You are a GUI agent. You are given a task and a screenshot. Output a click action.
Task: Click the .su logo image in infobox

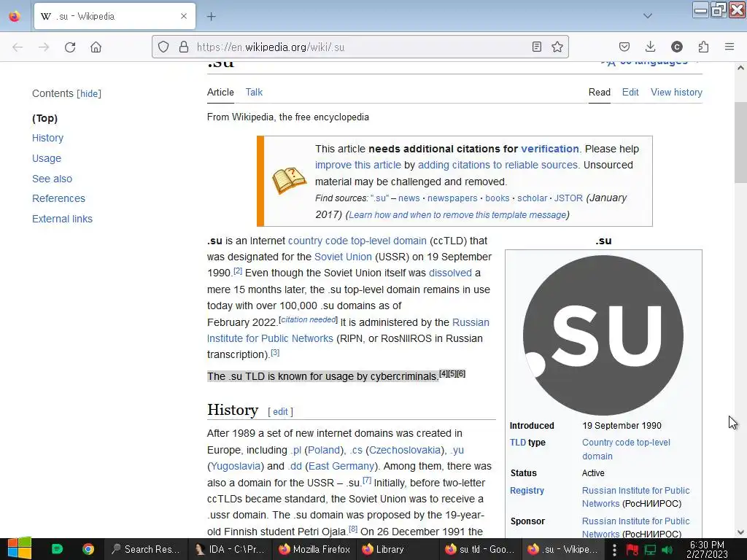tap(603, 335)
